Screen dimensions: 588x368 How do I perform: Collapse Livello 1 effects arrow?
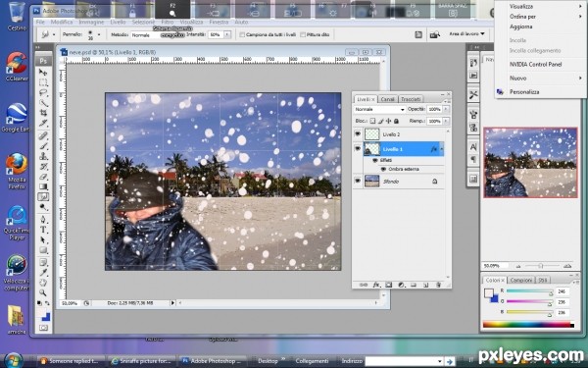coord(442,149)
